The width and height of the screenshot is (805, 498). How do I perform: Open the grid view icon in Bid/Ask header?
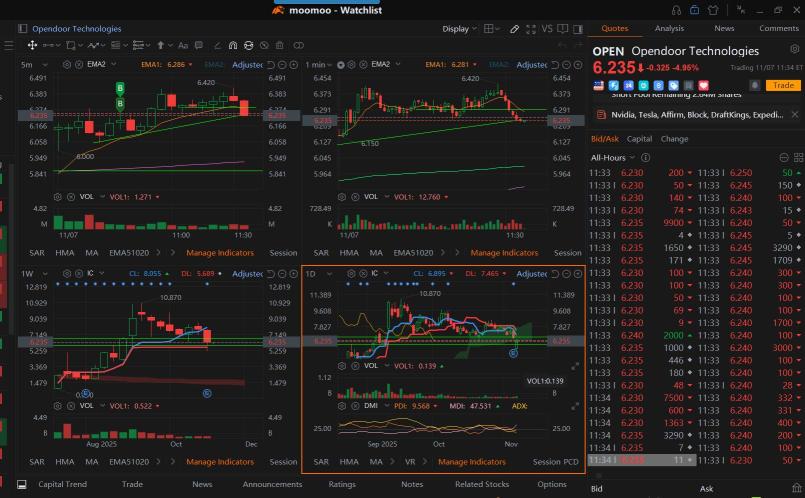(x=798, y=158)
